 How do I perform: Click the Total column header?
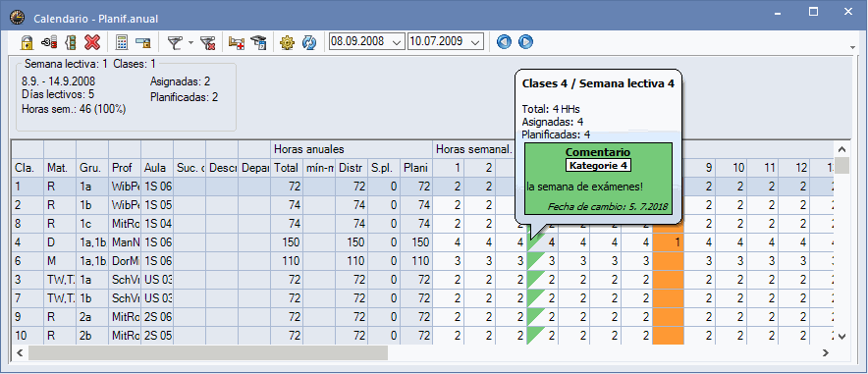click(x=286, y=168)
